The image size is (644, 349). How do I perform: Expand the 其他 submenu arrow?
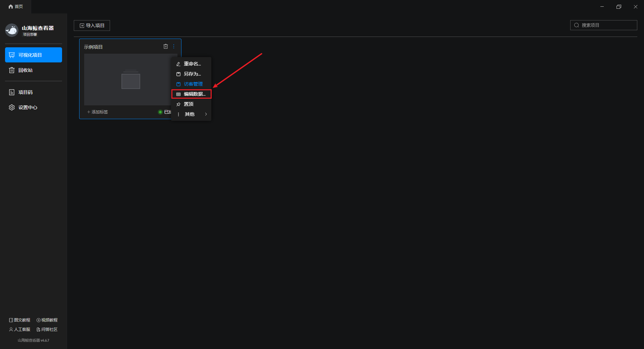[x=206, y=114]
